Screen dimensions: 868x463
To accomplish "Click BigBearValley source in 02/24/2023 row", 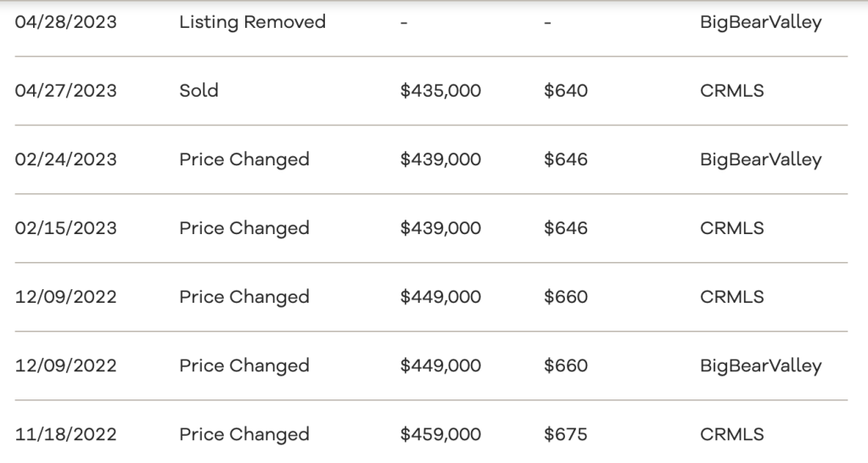I will click(760, 159).
